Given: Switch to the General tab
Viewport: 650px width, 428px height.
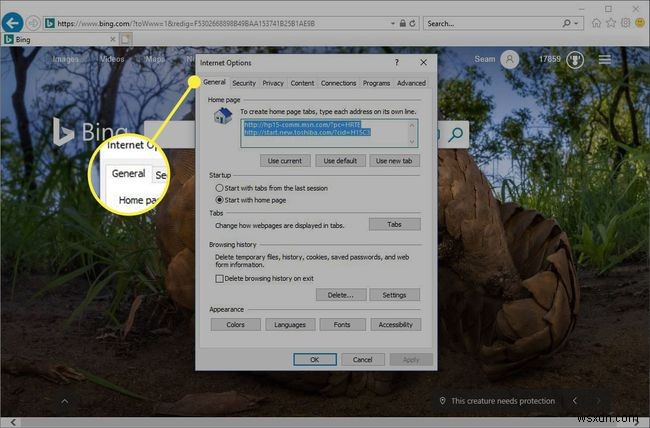Looking at the screenshot, I should point(214,82).
